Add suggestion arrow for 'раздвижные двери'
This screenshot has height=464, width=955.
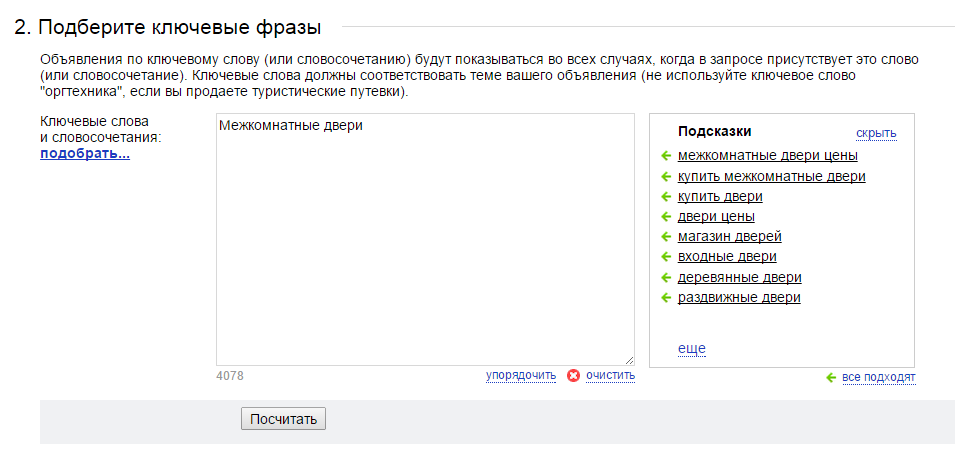click(x=666, y=298)
